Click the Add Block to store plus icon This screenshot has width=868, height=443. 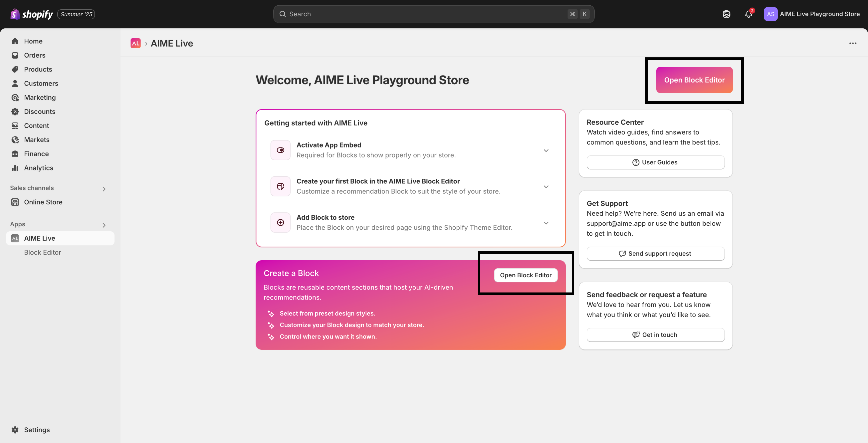pos(280,222)
